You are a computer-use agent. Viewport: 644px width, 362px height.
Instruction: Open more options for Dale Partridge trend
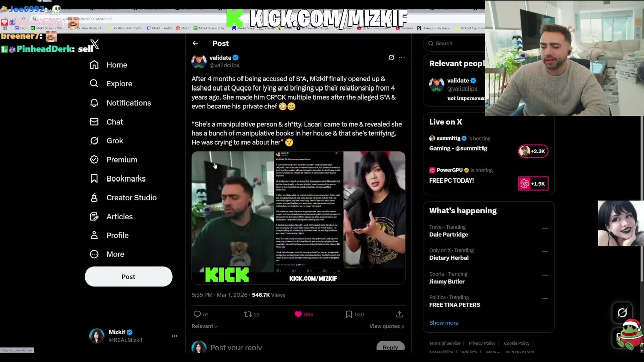click(545, 228)
